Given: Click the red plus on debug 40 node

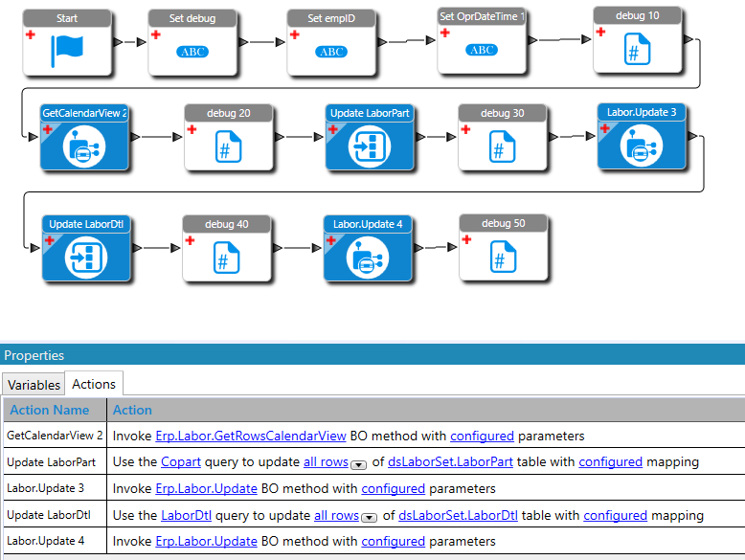Looking at the screenshot, I should [190, 240].
